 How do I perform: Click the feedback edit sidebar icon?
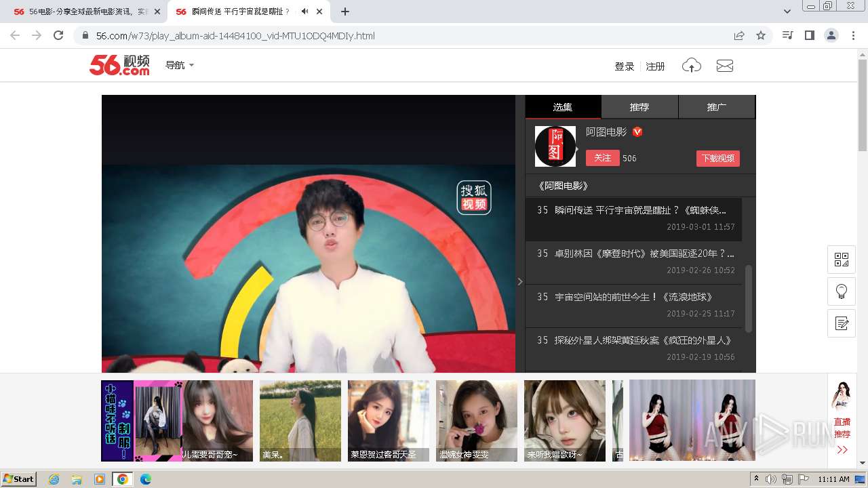(842, 323)
